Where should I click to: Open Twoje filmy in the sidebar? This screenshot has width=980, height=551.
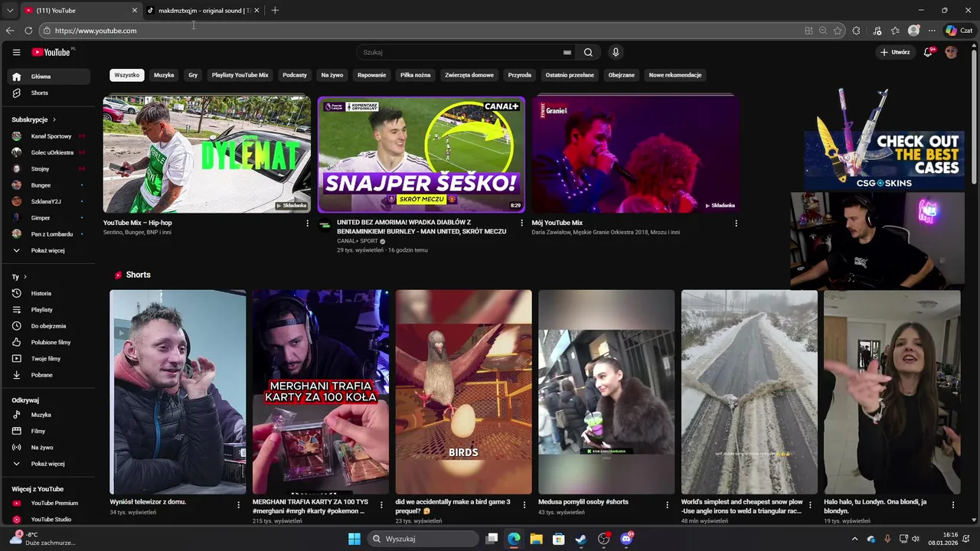coord(49,358)
